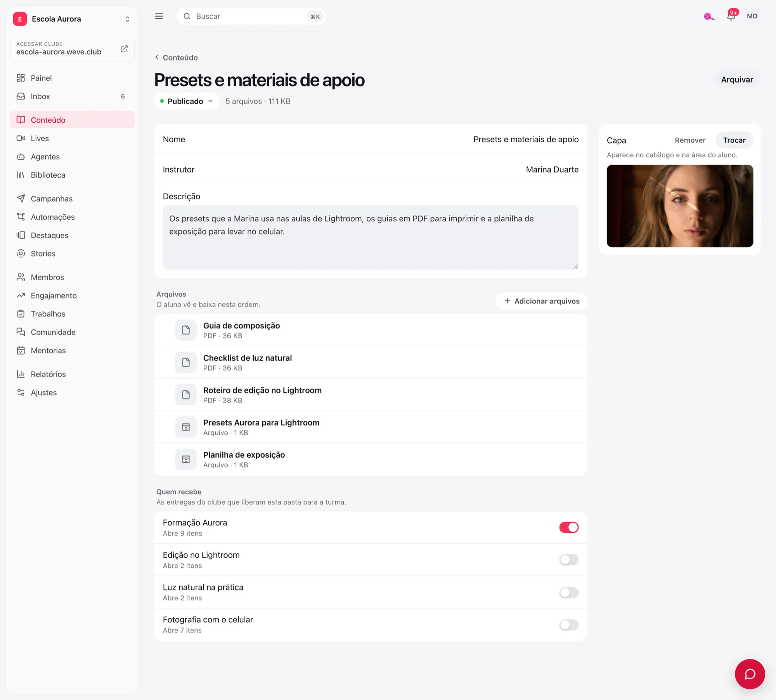
Task: Click the Presets Aurora para Lightroom archive icon
Action: coord(186,427)
